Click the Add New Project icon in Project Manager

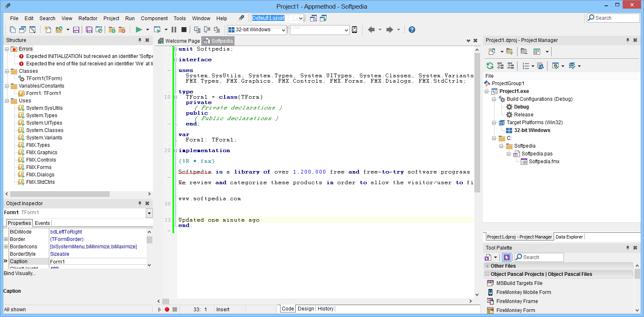(x=492, y=51)
